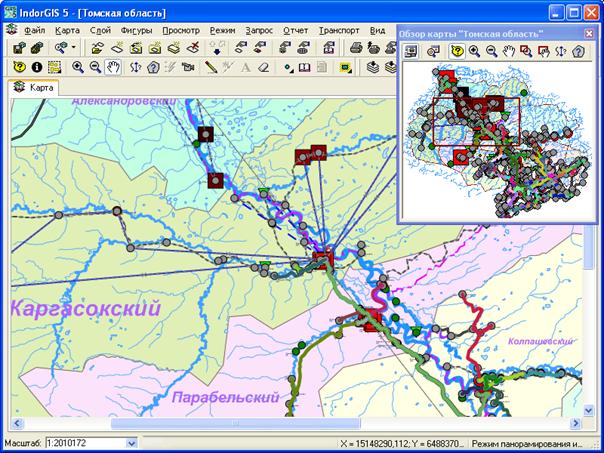Expand the dropdown arrow beside the search-layer icon
Screen dimensions: 604x453
[x=74, y=47]
